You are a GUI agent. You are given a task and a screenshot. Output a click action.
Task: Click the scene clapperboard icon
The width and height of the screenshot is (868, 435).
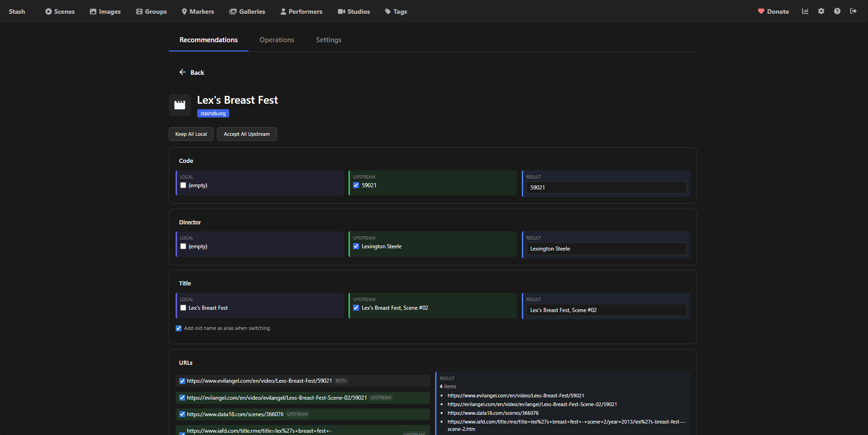tap(180, 105)
